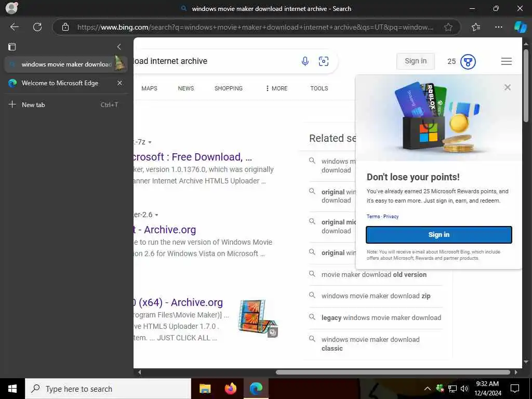Viewport: 532px width, 399px height.
Task: Open the Bing hamburger menu
Action: (x=507, y=61)
